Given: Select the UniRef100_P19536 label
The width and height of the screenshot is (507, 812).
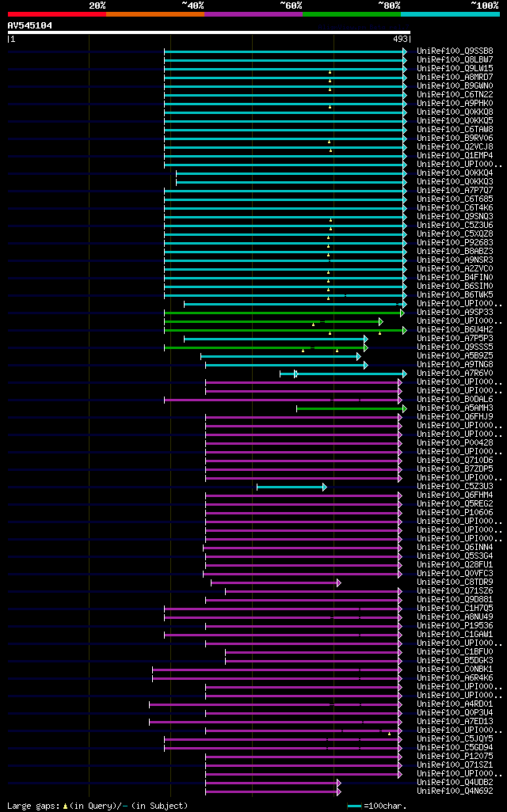Looking at the screenshot, I should [456, 625].
